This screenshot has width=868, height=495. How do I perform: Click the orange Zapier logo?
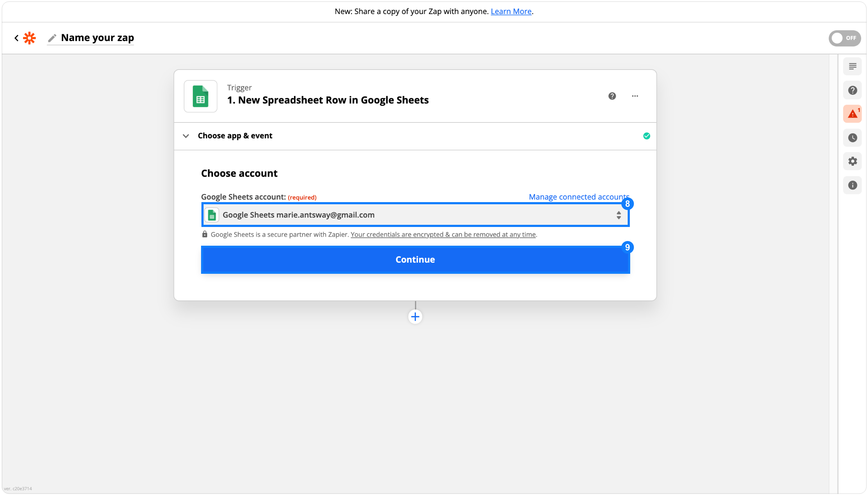click(30, 38)
